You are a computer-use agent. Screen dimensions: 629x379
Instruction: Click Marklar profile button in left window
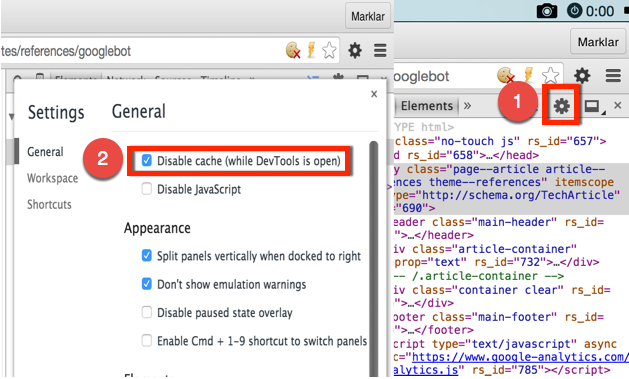pyautogui.click(x=368, y=16)
